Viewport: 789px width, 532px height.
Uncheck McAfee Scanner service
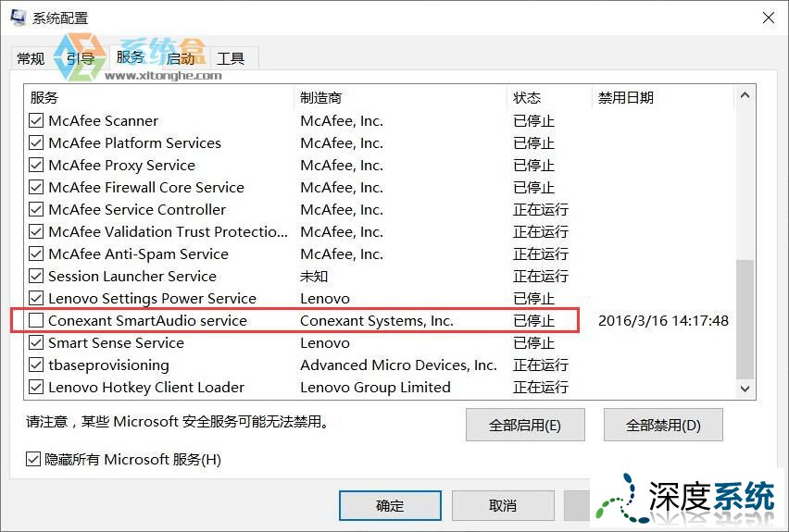coord(36,120)
